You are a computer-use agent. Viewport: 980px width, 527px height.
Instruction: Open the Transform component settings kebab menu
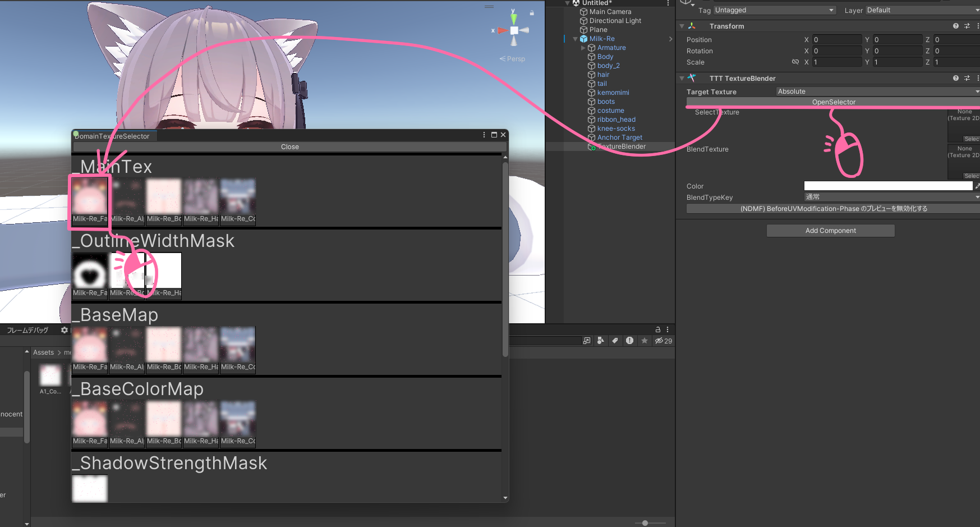(978, 26)
